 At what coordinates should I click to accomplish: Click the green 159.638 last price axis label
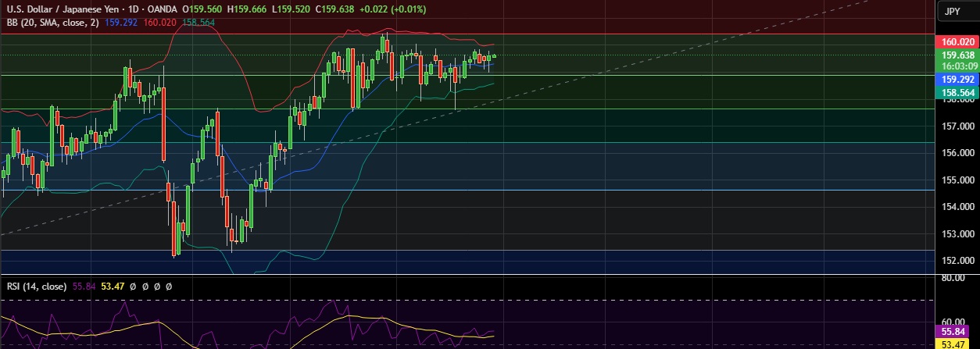coord(957,55)
